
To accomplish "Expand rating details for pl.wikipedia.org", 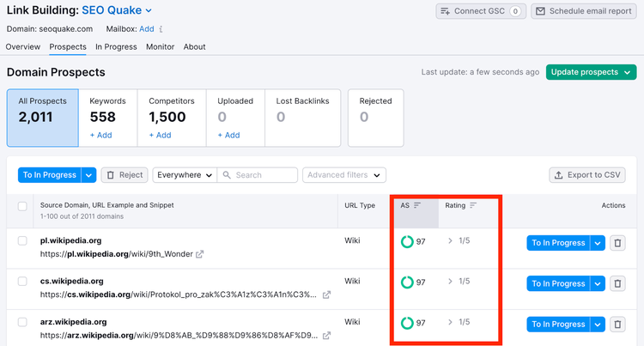I will [x=450, y=240].
